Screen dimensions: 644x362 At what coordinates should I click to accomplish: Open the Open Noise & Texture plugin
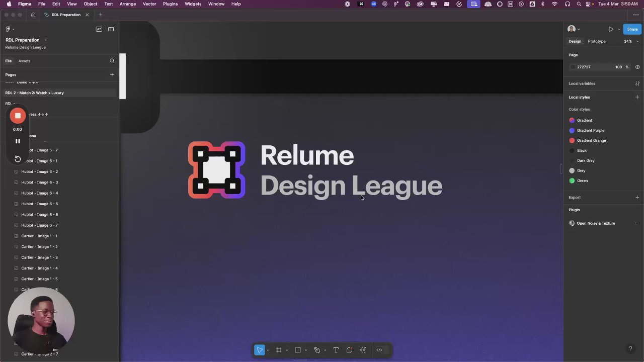(x=596, y=223)
